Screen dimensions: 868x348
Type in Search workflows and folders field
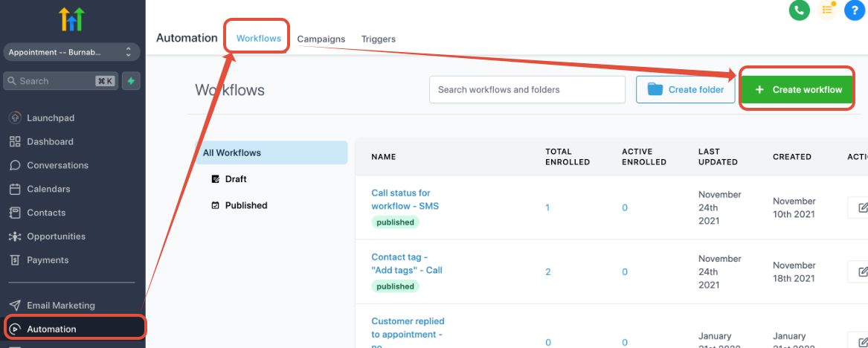527,89
